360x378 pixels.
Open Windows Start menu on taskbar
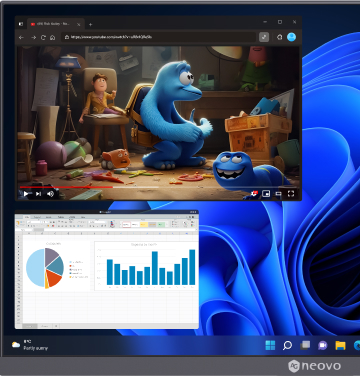pyautogui.click(x=270, y=345)
